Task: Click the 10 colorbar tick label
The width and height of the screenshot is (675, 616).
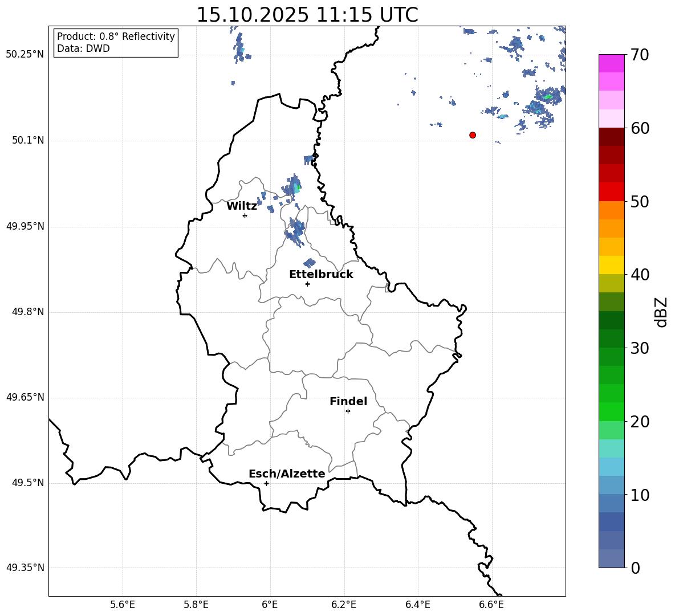Action: coord(640,495)
